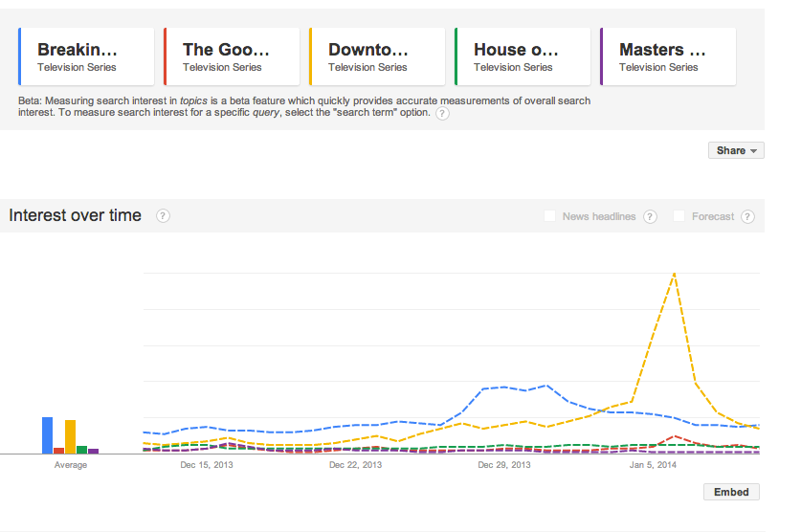801x532 pixels.
Task: Click the Average label under bars
Action: click(x=71, y=465)
